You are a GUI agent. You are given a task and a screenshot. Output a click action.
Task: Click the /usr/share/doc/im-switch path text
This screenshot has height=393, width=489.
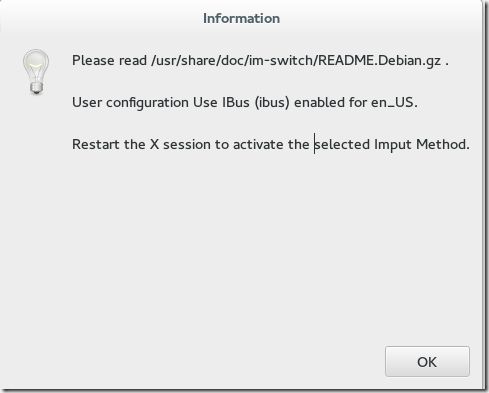232,60
